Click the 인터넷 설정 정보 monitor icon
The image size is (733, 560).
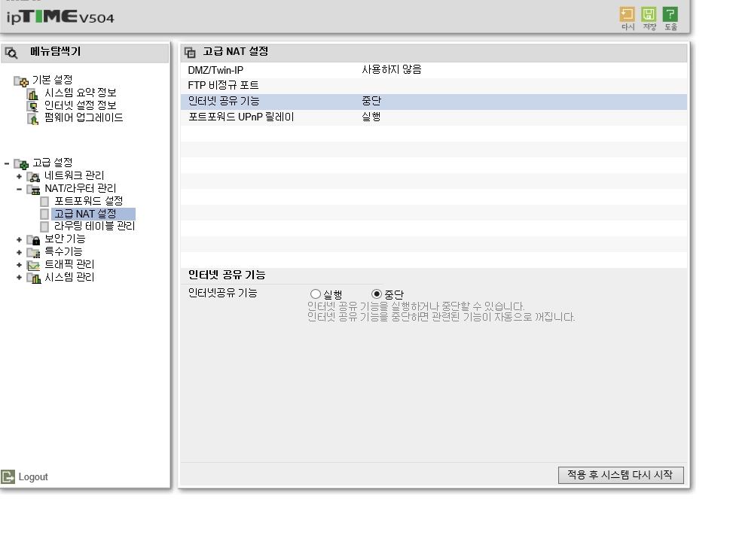pos(32,106)
